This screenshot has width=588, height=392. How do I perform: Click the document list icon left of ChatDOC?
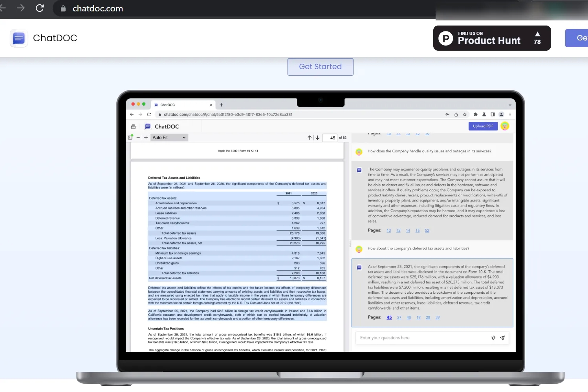(133, 126)
